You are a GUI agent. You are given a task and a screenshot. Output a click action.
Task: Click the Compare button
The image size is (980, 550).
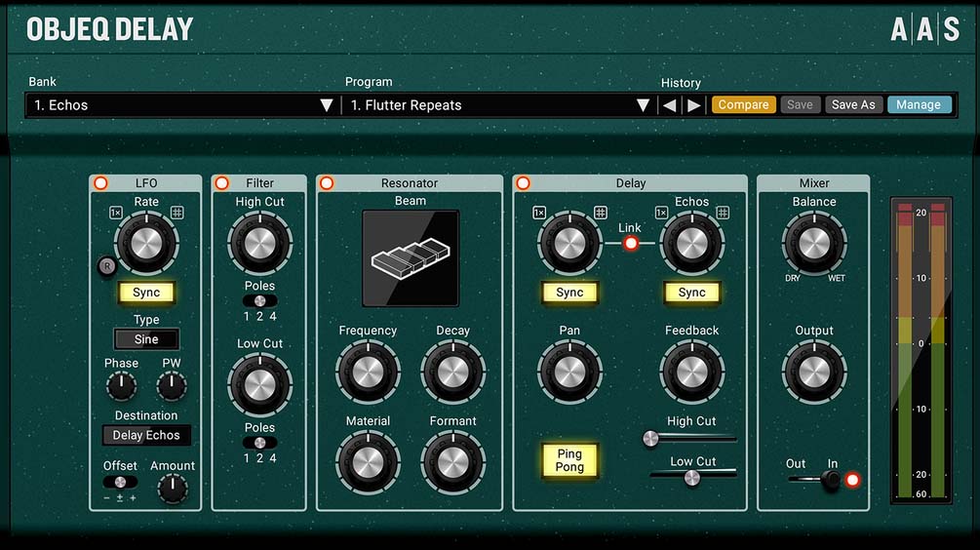click(x=744, y=105)
